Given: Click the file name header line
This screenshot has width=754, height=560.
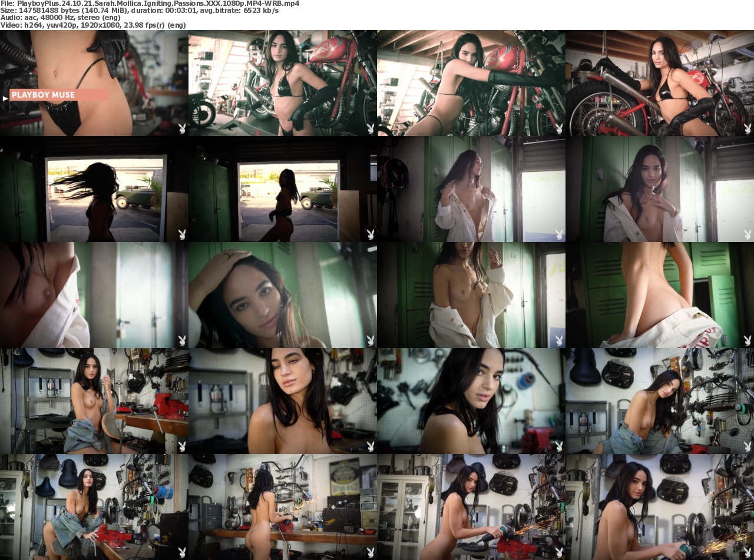Looking at the screenshot, I should coord(150,4).
